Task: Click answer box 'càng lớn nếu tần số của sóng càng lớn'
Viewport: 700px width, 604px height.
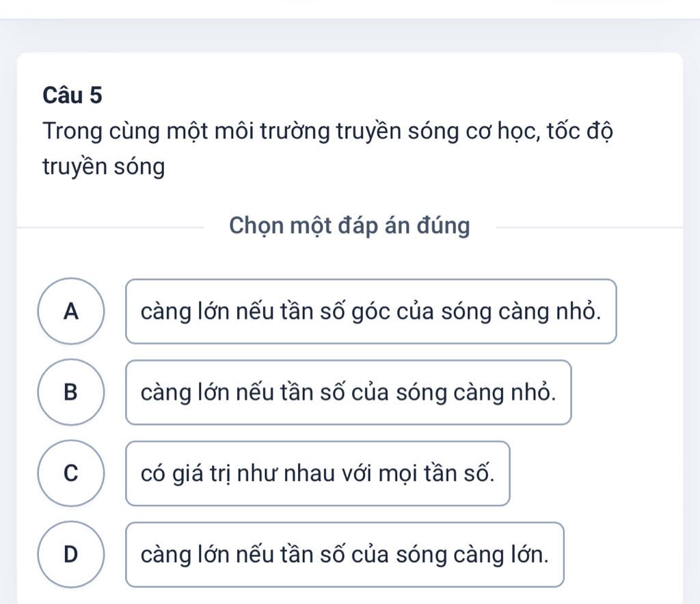Action: coord(345,555)
